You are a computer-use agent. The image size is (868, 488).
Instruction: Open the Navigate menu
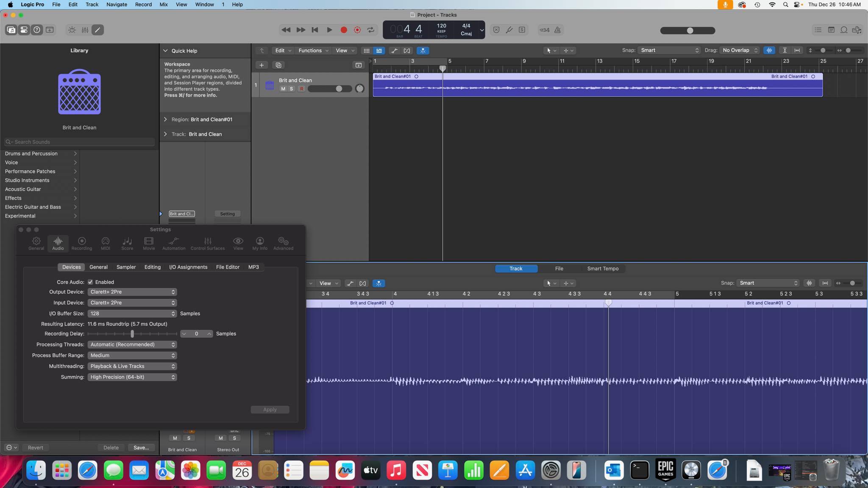117,5
